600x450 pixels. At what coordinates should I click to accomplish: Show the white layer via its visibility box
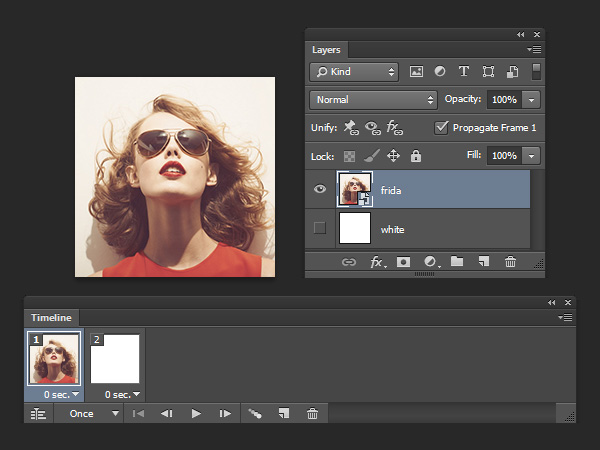(x=320, y=229)
